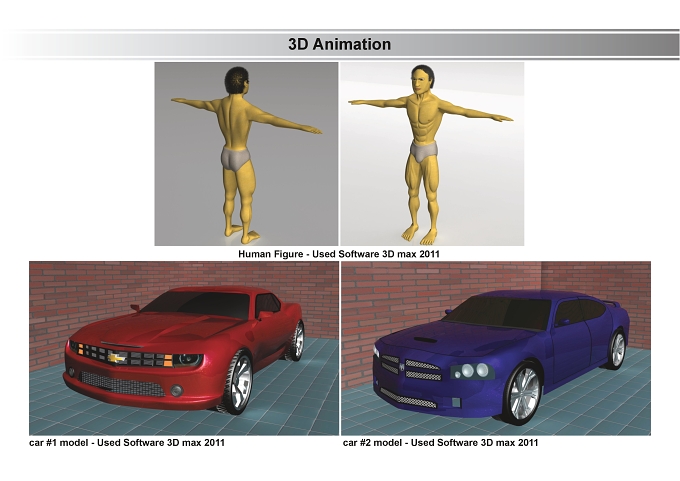Click the blue car's front wheel rim
This screenshot has width=680, height=481.
click(x=523, y=393)
